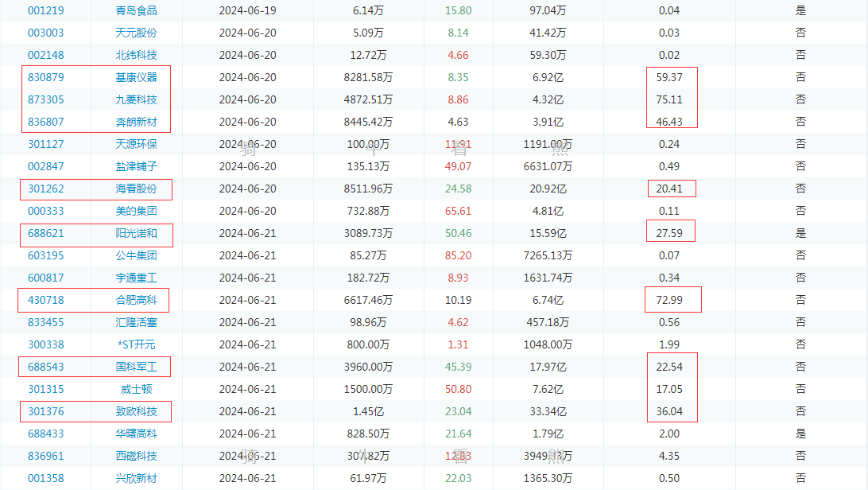
Task: View the 九菱科技 stock link
Action: (x=136, y=99)
